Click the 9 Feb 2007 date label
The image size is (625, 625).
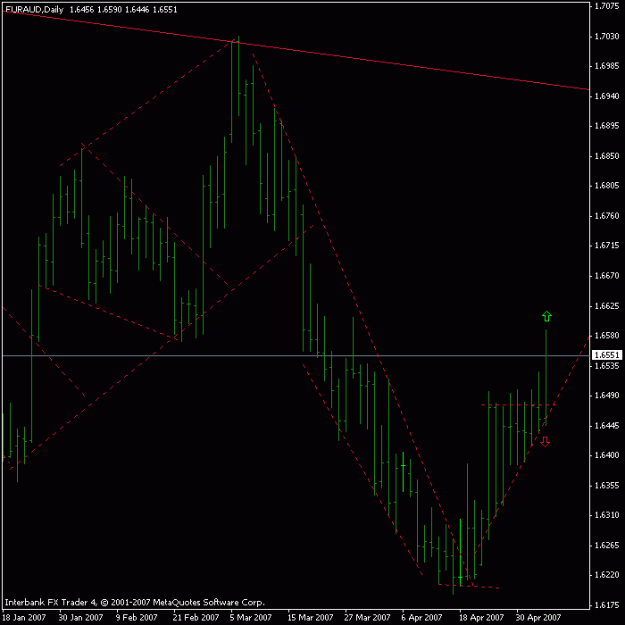click(137, 617)
